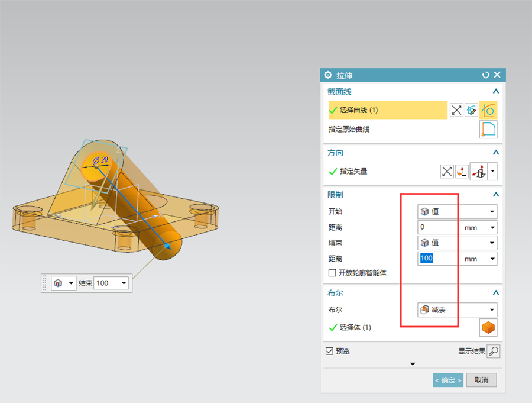
Task: Toggle the 预览 checkbox
Action: click(329, 351)
